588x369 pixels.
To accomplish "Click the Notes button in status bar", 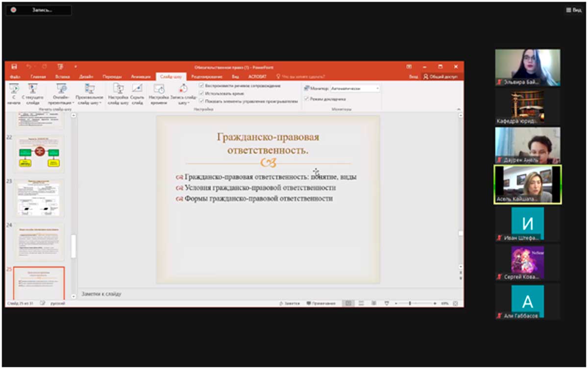I will [x=289, y=303].
